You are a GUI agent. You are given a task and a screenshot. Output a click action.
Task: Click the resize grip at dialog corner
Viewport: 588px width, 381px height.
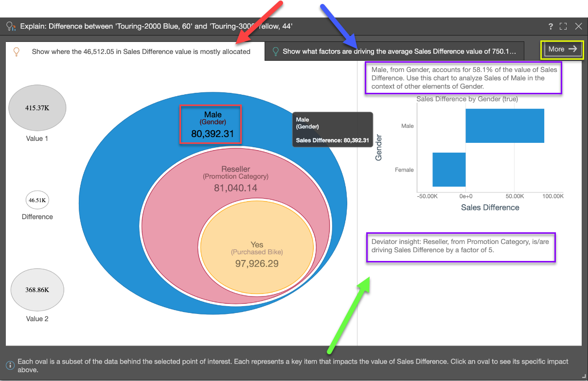pos(584,377)
